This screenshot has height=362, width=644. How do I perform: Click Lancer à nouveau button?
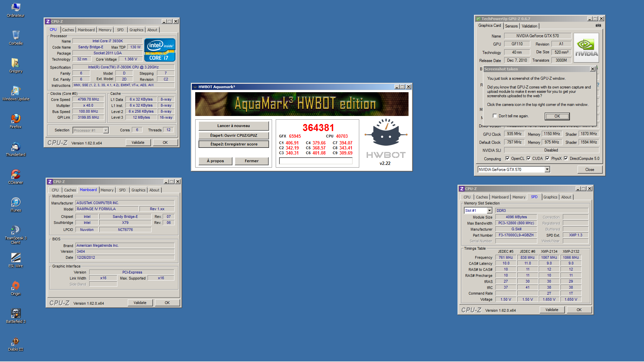[233, 126]
